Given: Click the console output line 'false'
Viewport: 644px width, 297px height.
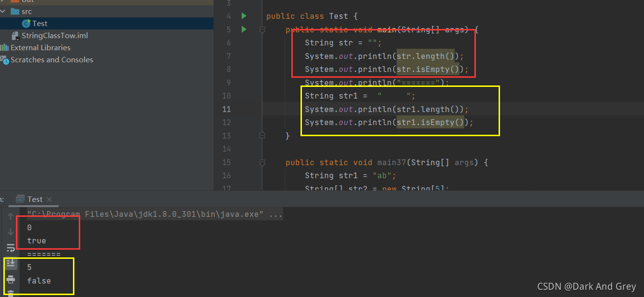Looking at the screenshot, I should (39, 281).
